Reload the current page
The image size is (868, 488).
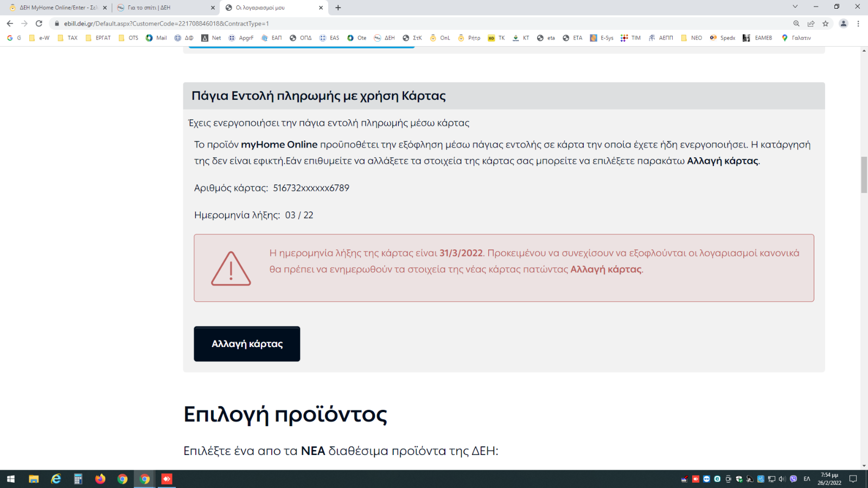click(39, 23)
